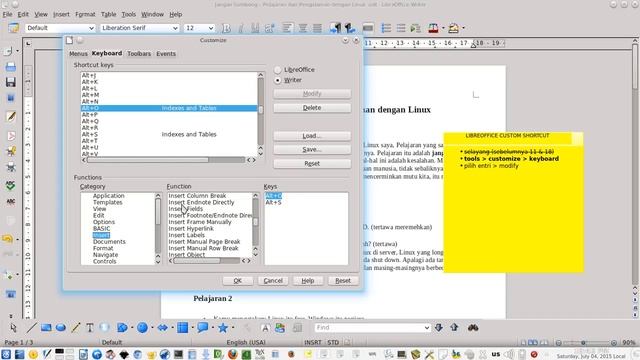Open the highlighting color dropdown arrow

[463, 28]
